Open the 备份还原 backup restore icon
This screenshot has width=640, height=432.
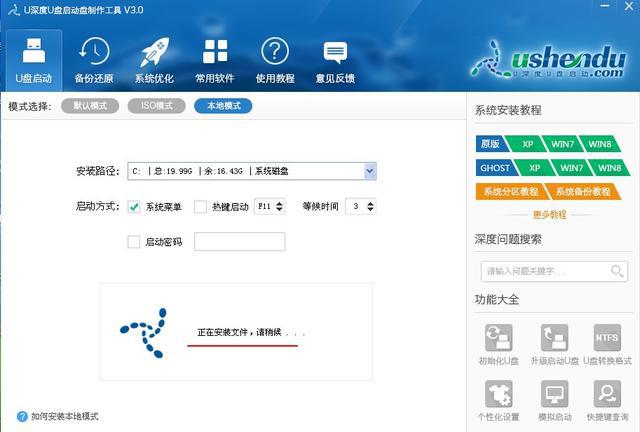(x=93, y=59)
